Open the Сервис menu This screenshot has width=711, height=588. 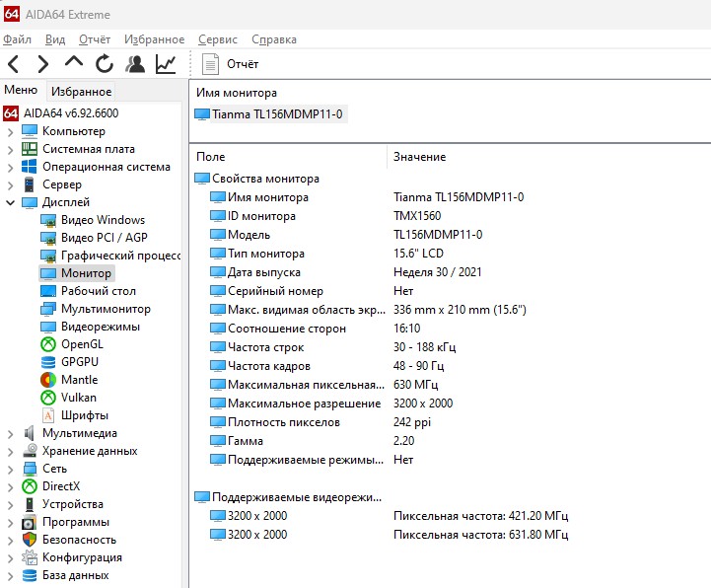(x=218, y=39)
